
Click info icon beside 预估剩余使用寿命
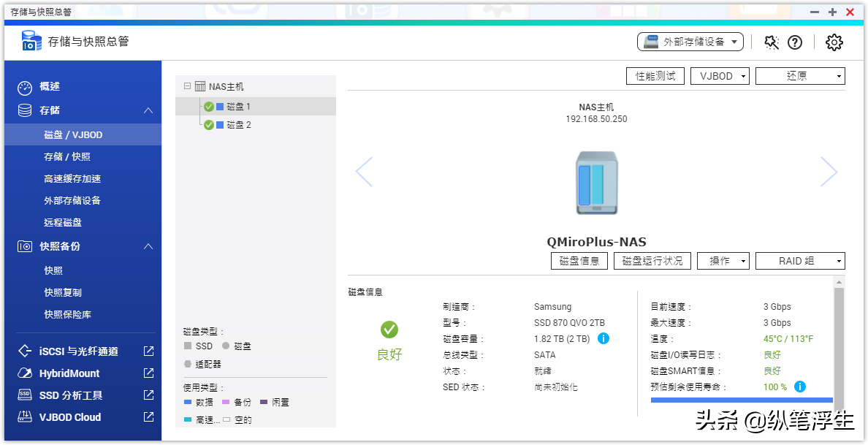[799, 387]
